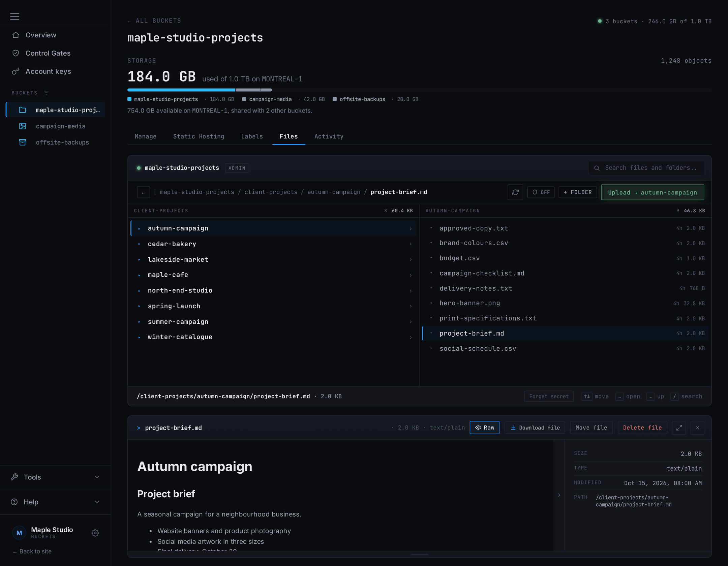
Task: Expand the winter-catalogue folder chevron
Action: tap(411, 337)
